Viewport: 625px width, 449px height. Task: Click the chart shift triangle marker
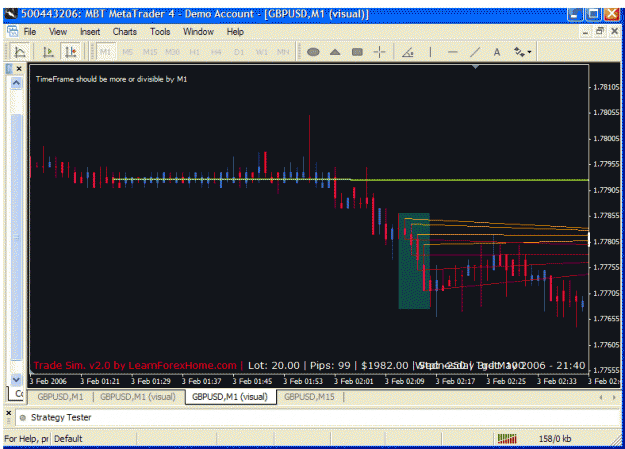475,67
